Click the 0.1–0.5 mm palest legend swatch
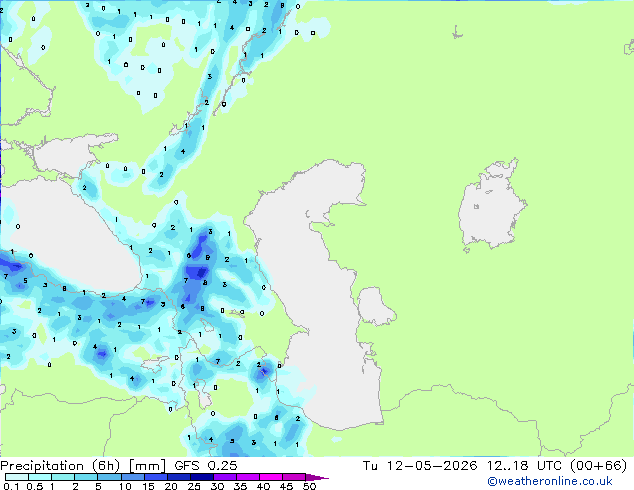Viewport: 634px width, 490px height. click(x=17, y=477)
